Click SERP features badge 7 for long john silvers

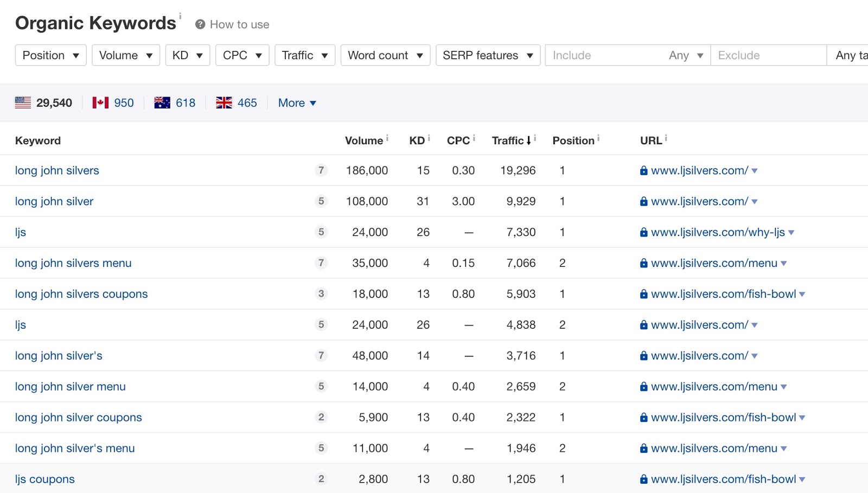[321, 170]
